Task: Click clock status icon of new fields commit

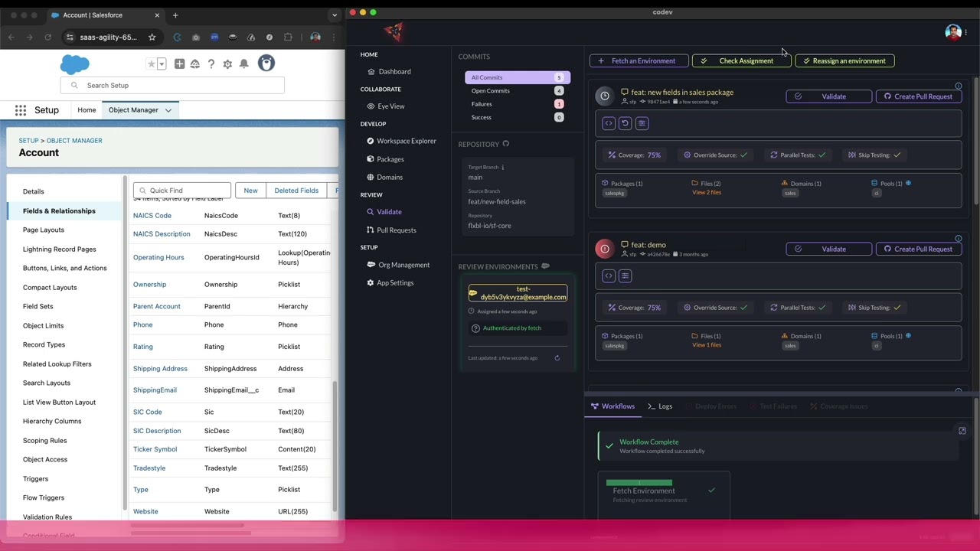Action: tap(605, 96)
